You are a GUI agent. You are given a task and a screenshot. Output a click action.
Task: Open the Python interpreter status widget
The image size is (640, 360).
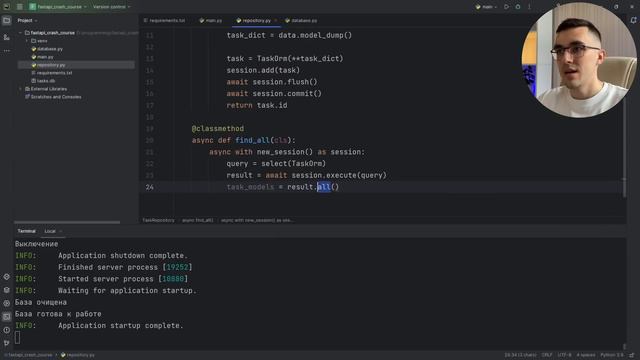pos(611,355)
